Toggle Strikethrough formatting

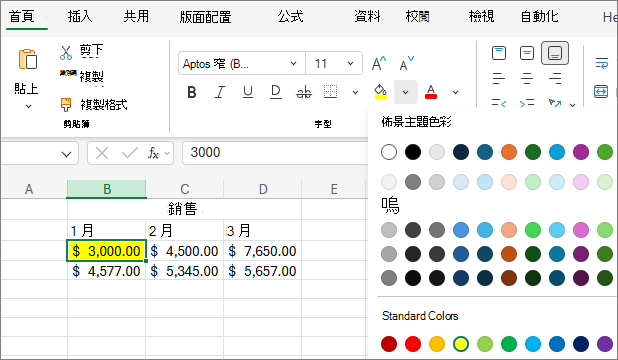pos(303,92)
